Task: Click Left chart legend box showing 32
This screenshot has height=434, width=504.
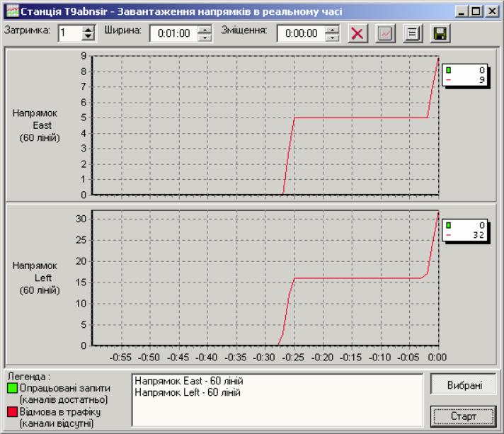Action: [x=465, y=230]
